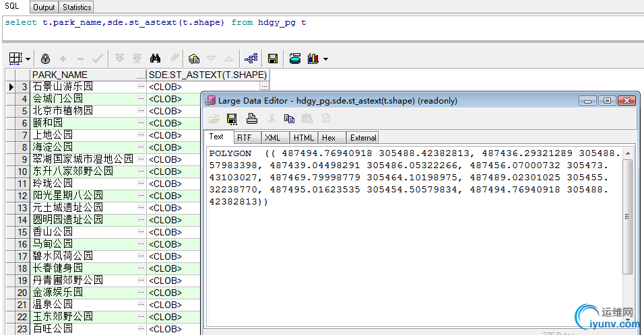Image resolution: width=644 pixels, height=335 pixels.
Task: Click the Large Data Editor vertical scrollbar thumb
Action: (x=627, y=217)
